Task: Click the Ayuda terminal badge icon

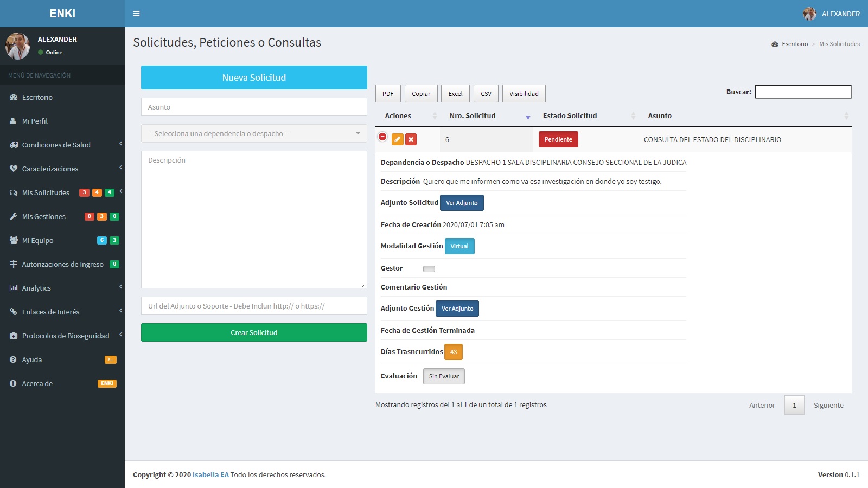Action: pos(110,359)
